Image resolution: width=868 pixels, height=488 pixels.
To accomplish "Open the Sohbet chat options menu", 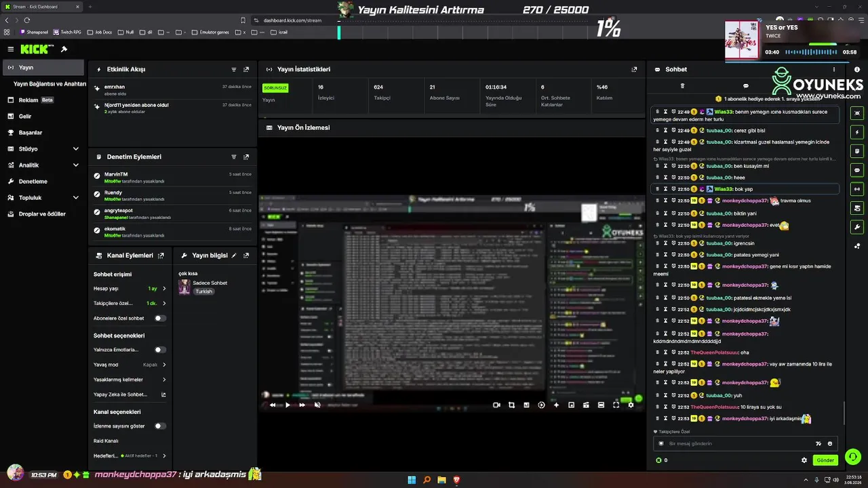I will (x=834, y=69).
